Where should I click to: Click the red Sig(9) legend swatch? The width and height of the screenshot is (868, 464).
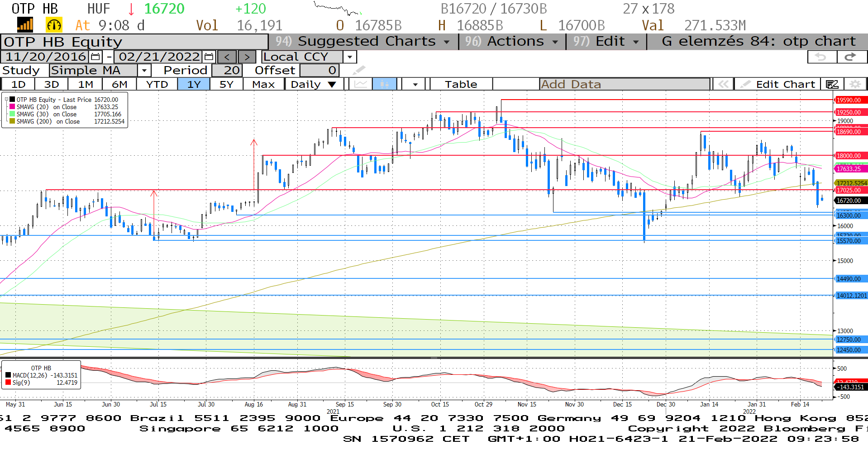coord(8,383)
